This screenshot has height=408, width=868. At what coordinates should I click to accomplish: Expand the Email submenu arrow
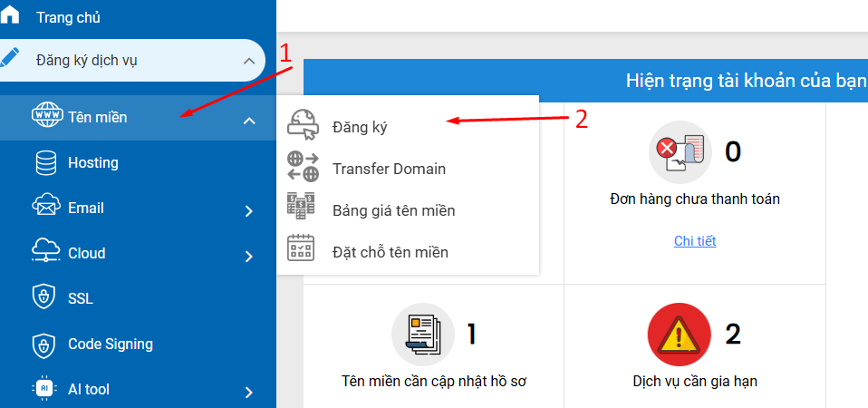click(x=249, y=211)
